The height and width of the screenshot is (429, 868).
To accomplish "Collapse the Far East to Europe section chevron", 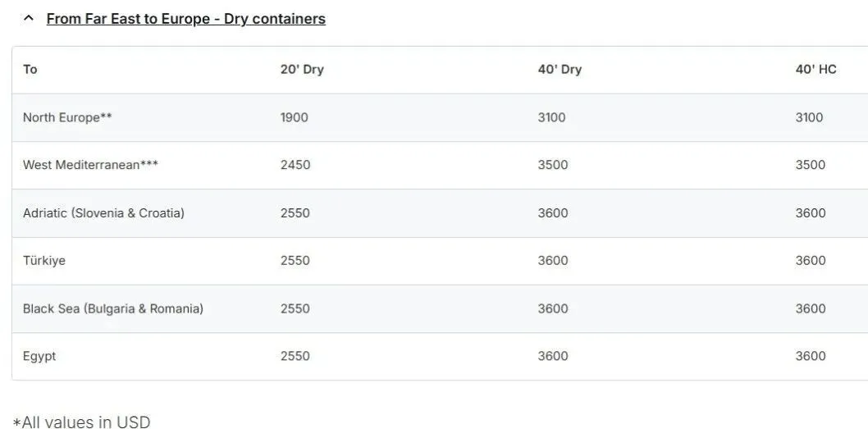I will tap(29, 18).
